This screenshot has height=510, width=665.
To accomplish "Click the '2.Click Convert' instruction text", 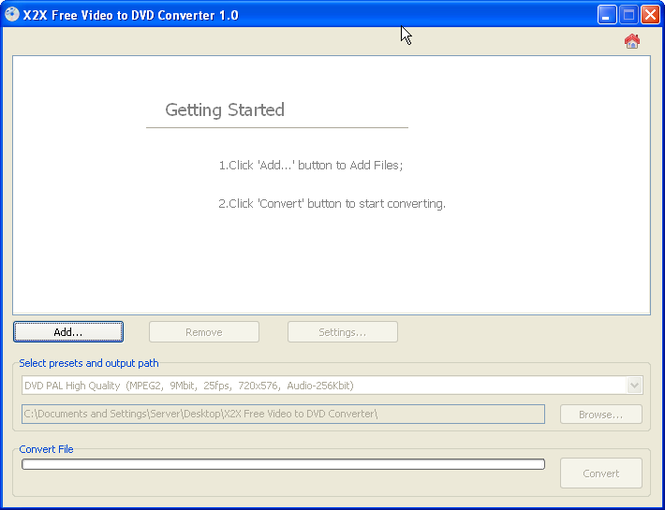I will [332, 204].
